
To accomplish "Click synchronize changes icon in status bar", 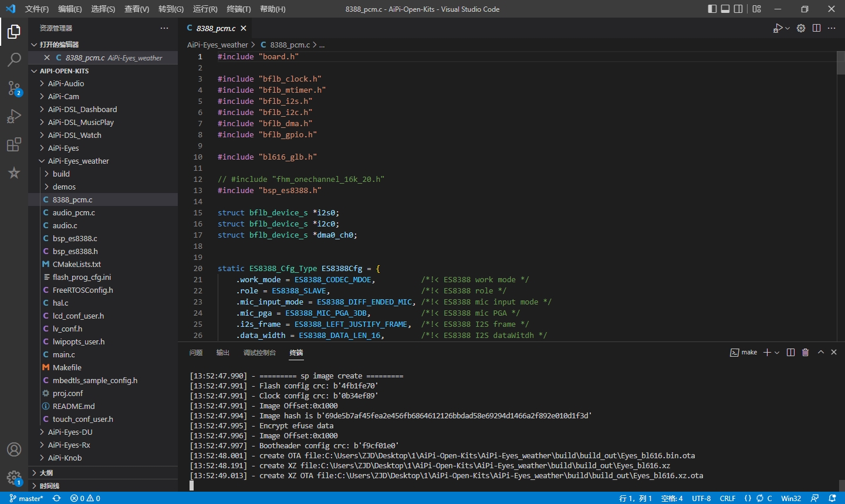I will pos(56,498).
